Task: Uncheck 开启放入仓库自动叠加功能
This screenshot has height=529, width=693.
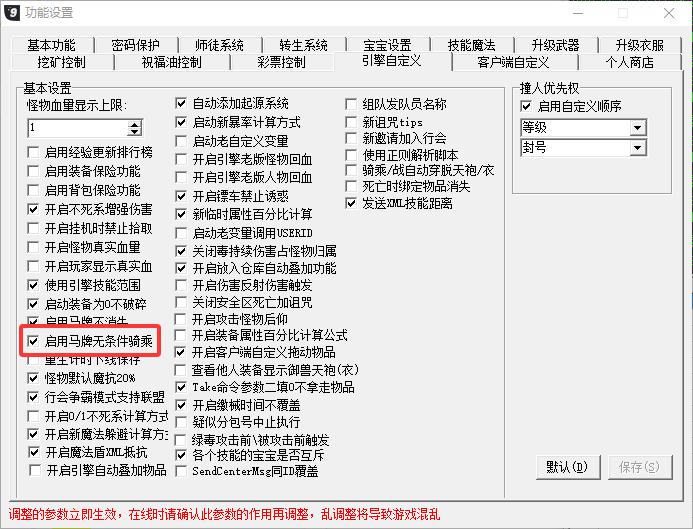Action: pyautogui.click(x=181, y=268)
